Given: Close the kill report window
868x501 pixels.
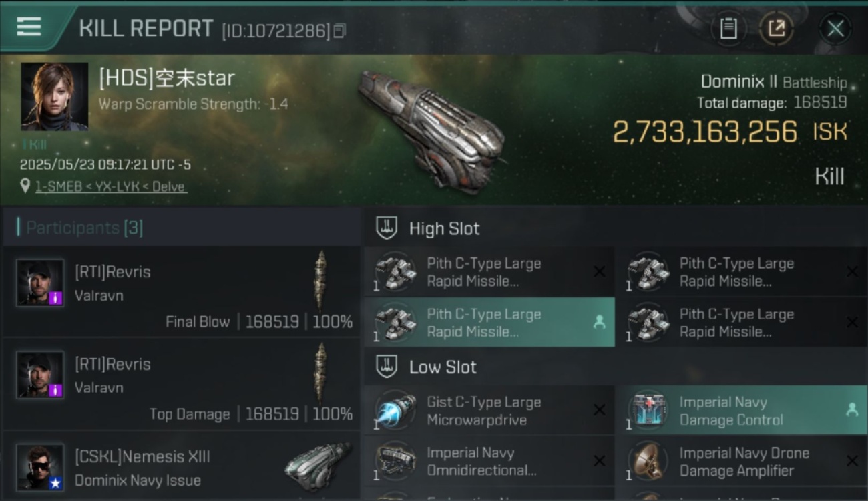Looking at the screenshot, I should [x=835, y=29].
